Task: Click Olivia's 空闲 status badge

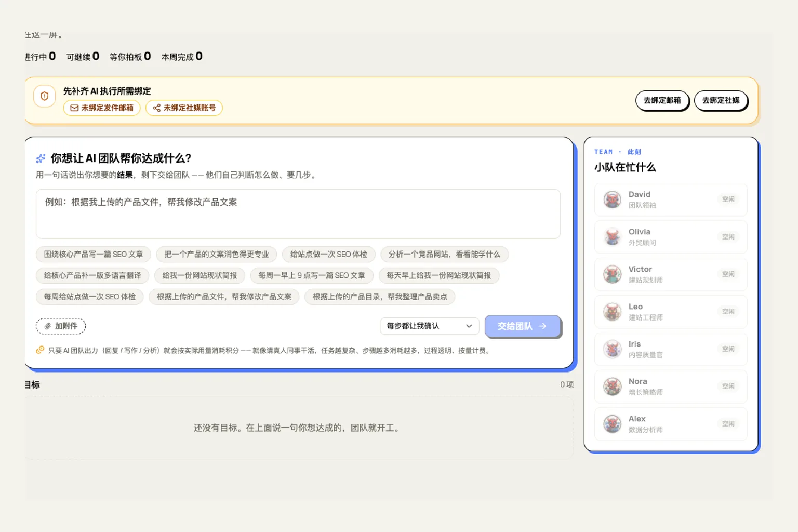Action: 728,237
